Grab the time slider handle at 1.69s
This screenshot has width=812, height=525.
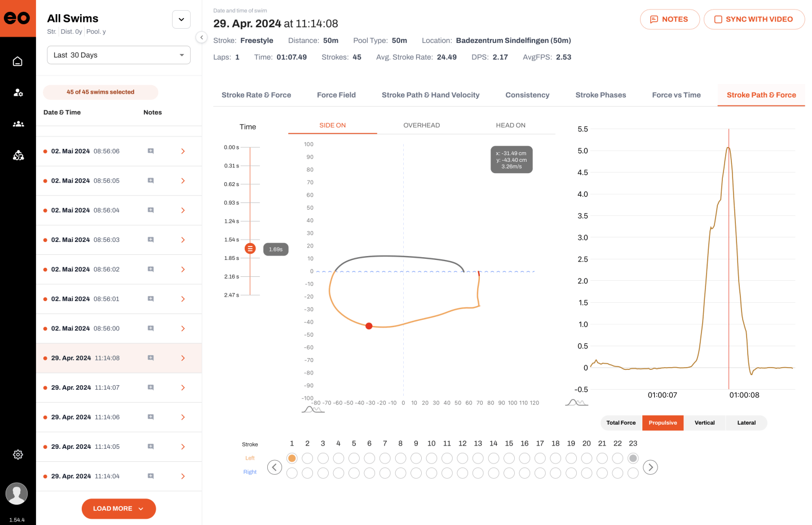pos(250,249)
